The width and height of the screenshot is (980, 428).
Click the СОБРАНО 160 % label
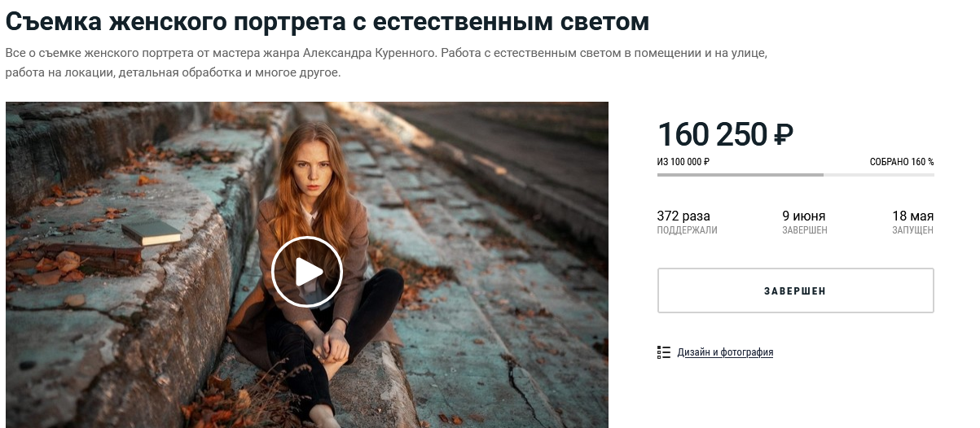(902, 162)
